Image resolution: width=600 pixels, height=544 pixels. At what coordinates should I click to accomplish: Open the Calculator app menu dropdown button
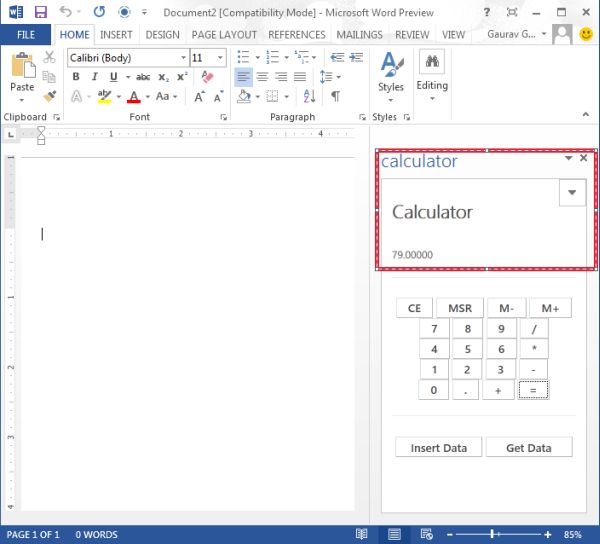tap(572, 192)
